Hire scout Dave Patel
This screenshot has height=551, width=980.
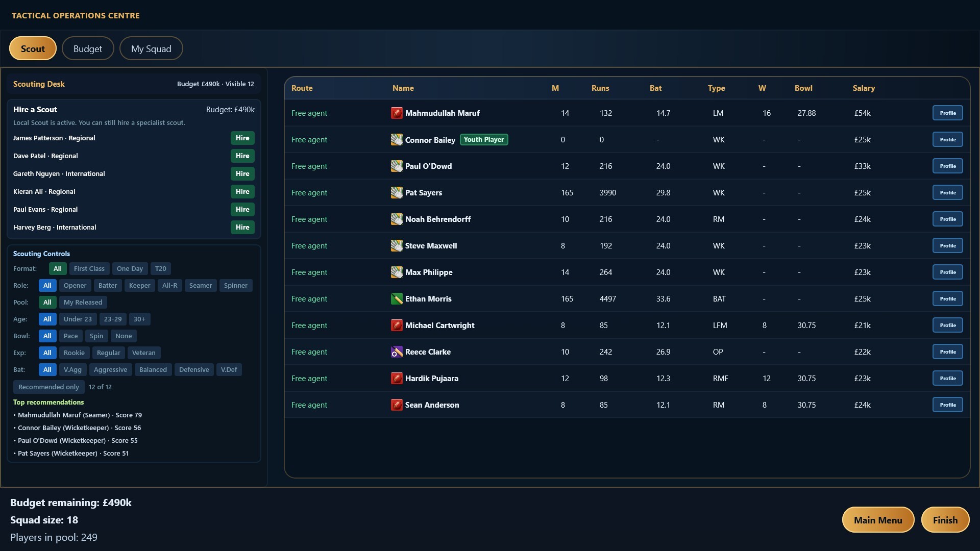[x=242, y=156]
